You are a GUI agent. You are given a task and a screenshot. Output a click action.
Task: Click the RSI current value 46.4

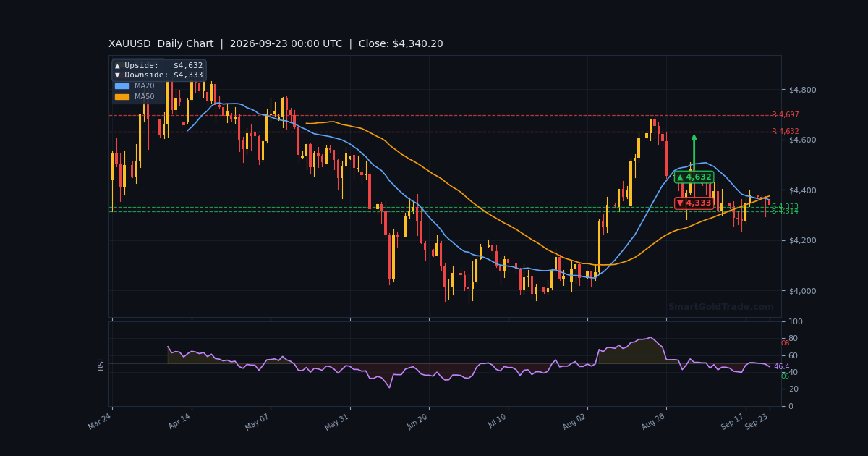tap(781, 367)
